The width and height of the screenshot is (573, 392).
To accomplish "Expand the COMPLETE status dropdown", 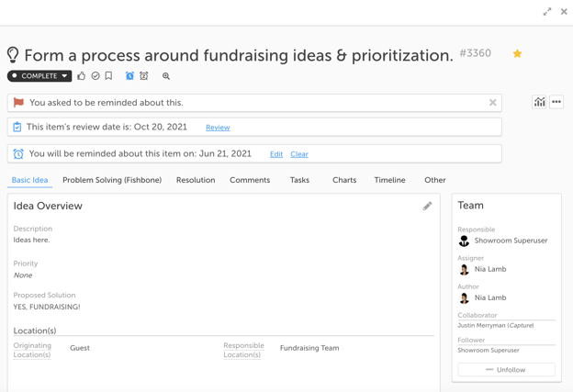I will 39,76.
